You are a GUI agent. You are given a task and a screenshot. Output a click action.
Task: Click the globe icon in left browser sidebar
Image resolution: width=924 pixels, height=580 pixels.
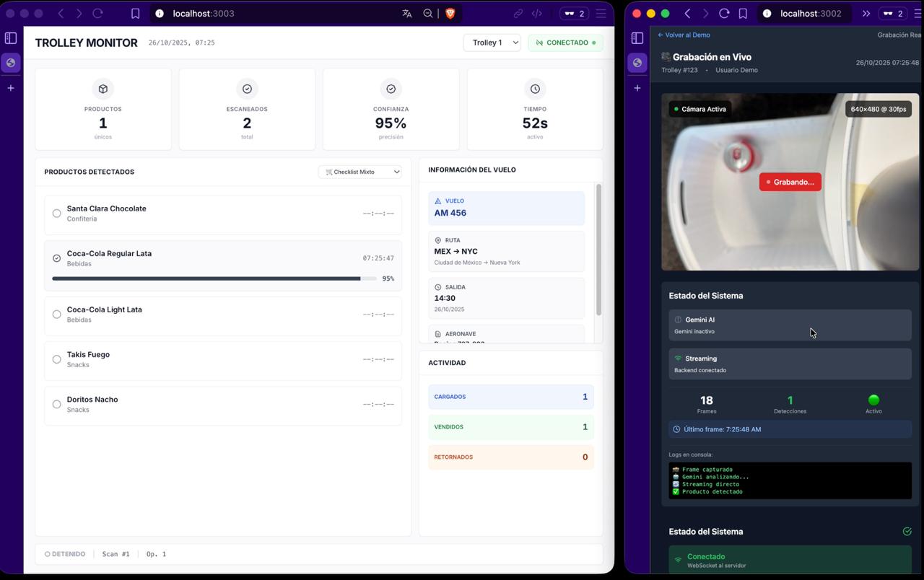pyautogui.click(x=11, y=63)
